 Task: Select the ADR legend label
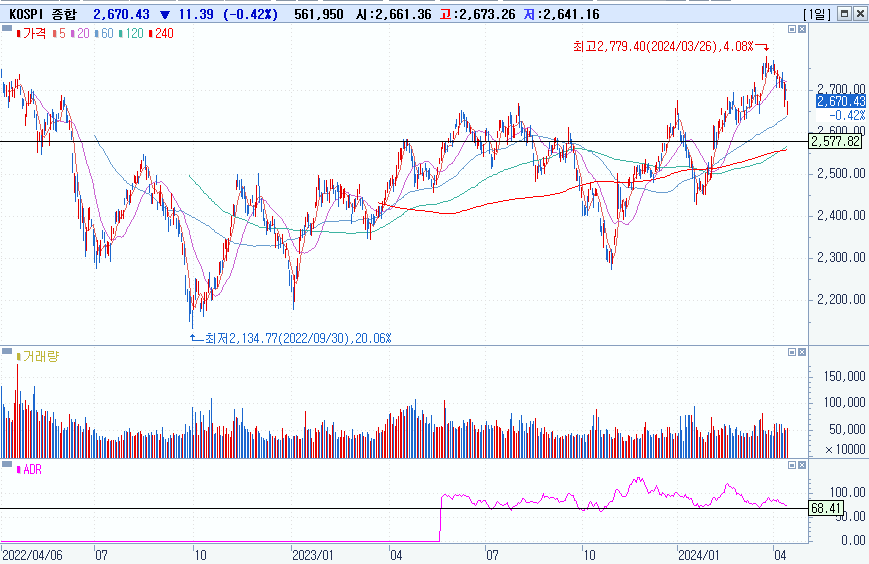click(x=29, y=470)
